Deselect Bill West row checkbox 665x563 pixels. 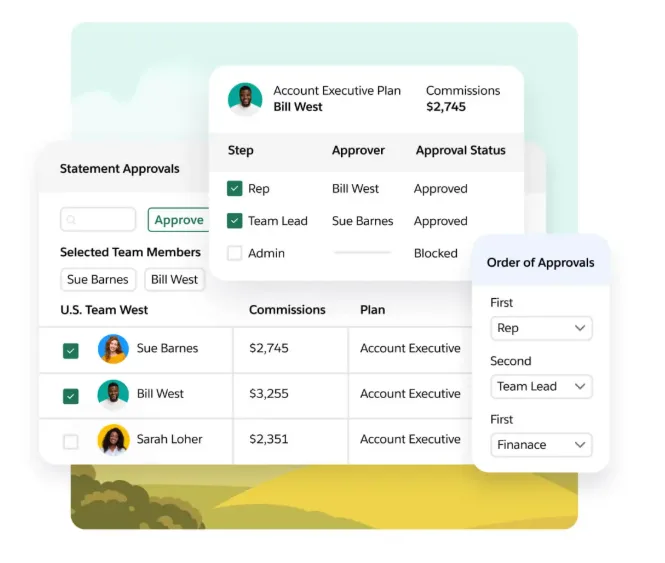[71, 396]
